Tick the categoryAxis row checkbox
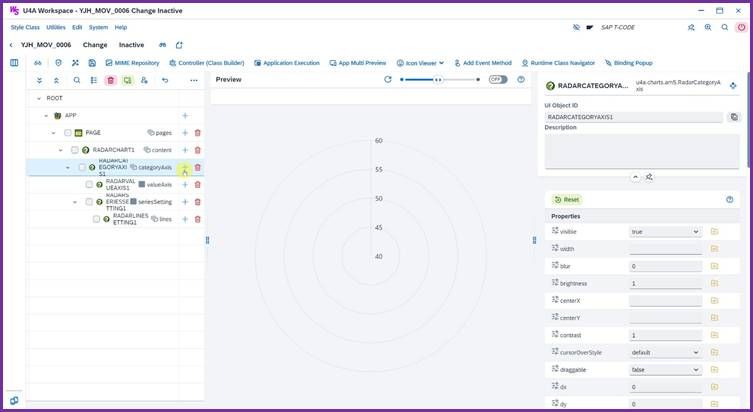This screenshot has width=753, height=412. 82,168
